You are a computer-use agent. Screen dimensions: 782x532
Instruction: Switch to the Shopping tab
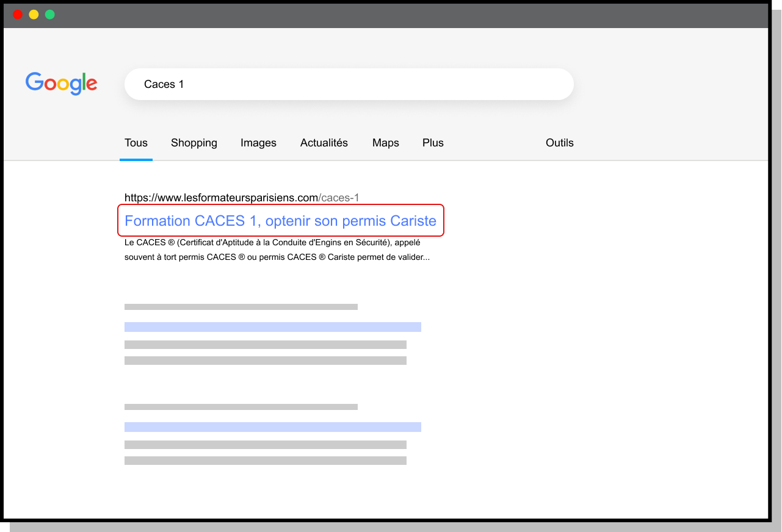click(194, 143)
